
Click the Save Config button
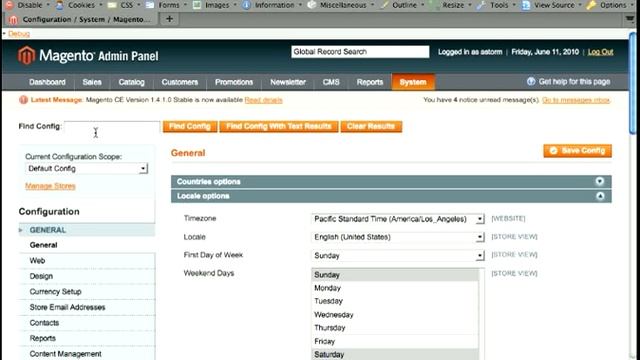[578, 151]
